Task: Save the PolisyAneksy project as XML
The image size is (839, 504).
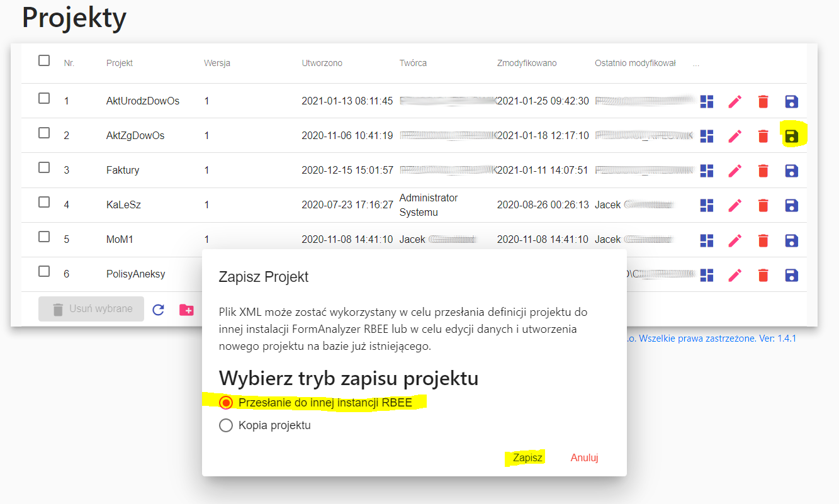Action: (x=791, y=274)
